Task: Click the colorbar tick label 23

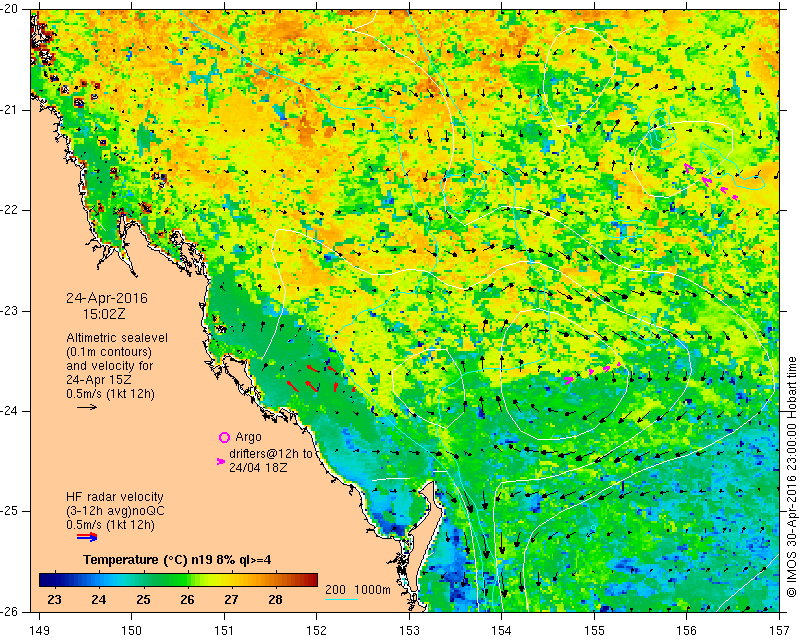Action: (55, 600)
